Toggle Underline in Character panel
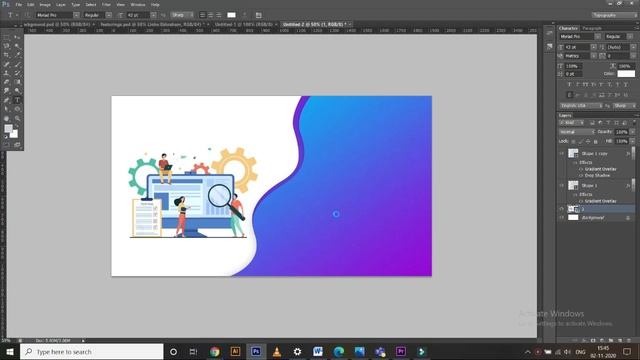Screen dimensions: 640x360 pos(617,84)
